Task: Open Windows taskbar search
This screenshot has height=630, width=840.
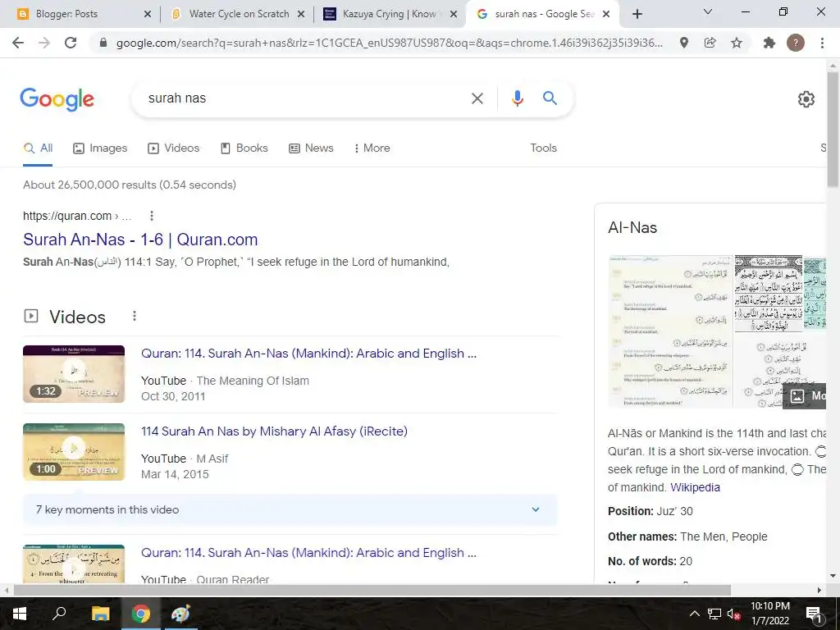Action: coord(59,614)
